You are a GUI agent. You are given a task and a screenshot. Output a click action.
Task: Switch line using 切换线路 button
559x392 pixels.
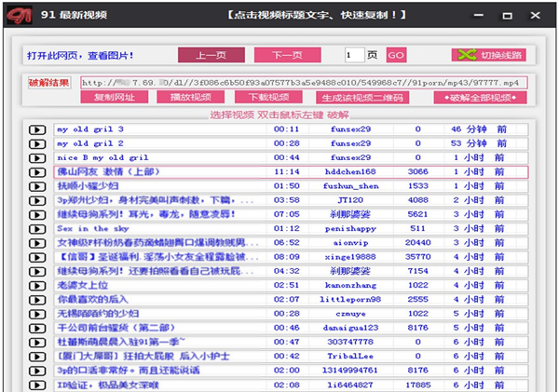click(x=487, y=55)
